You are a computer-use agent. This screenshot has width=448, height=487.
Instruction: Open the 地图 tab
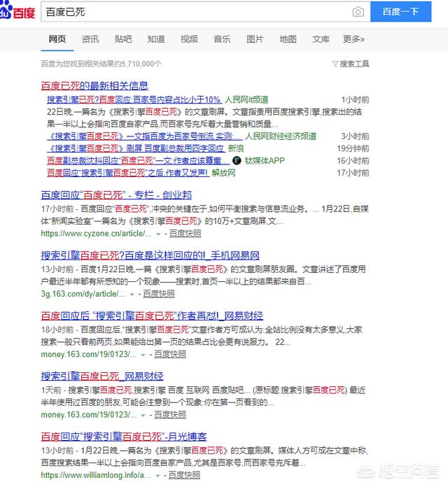click(288, 39)
